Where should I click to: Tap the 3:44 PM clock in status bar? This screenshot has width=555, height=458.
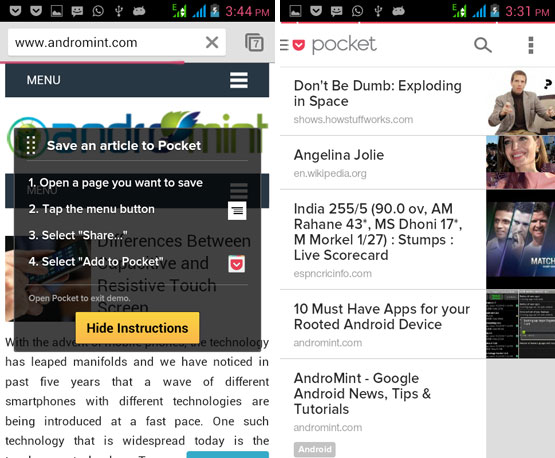click(247, 11)
